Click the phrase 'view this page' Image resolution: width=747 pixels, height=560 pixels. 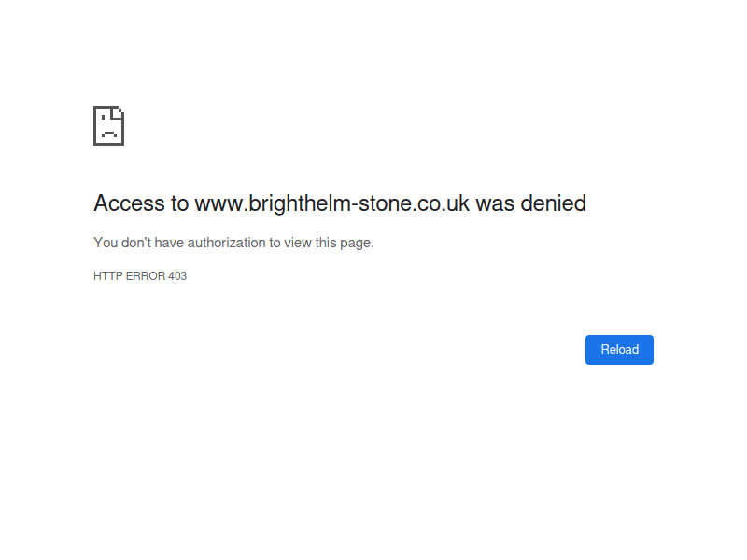[331, 242]
